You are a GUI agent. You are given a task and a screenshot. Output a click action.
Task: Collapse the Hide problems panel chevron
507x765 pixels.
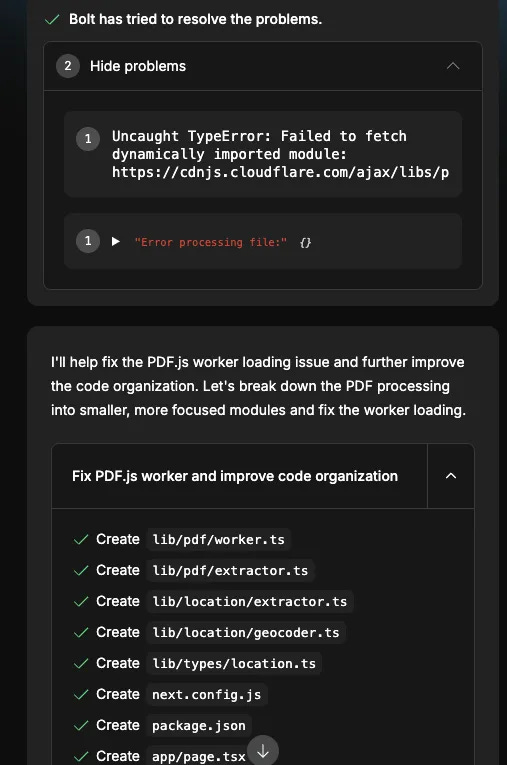tap(453, 66)
